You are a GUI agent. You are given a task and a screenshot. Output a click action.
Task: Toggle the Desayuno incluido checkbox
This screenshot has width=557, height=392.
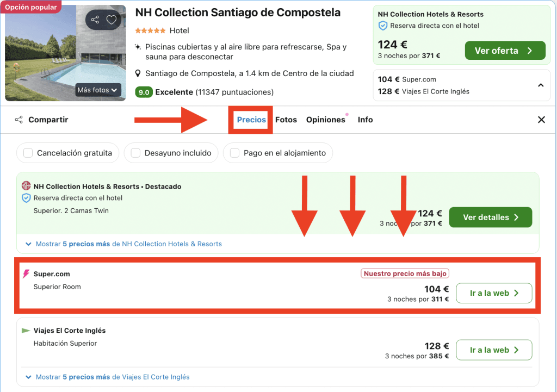click(x=135, y=153)
